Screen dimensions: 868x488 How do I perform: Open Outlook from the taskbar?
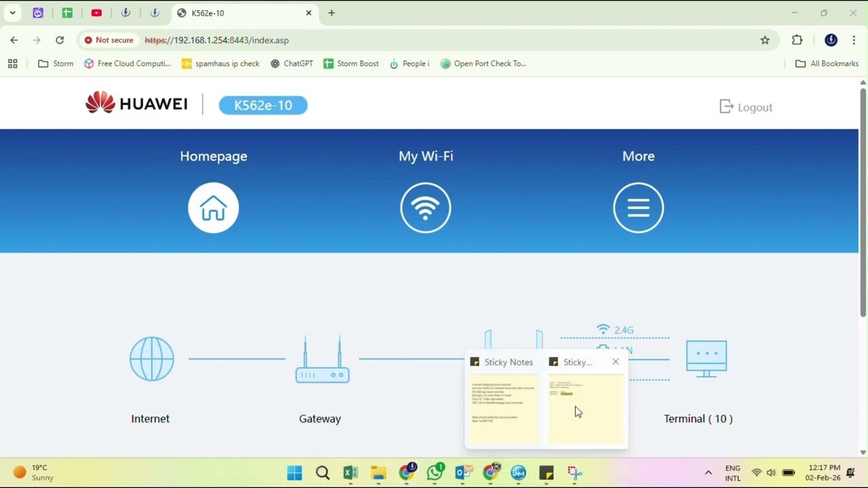[x=463, y=472]
